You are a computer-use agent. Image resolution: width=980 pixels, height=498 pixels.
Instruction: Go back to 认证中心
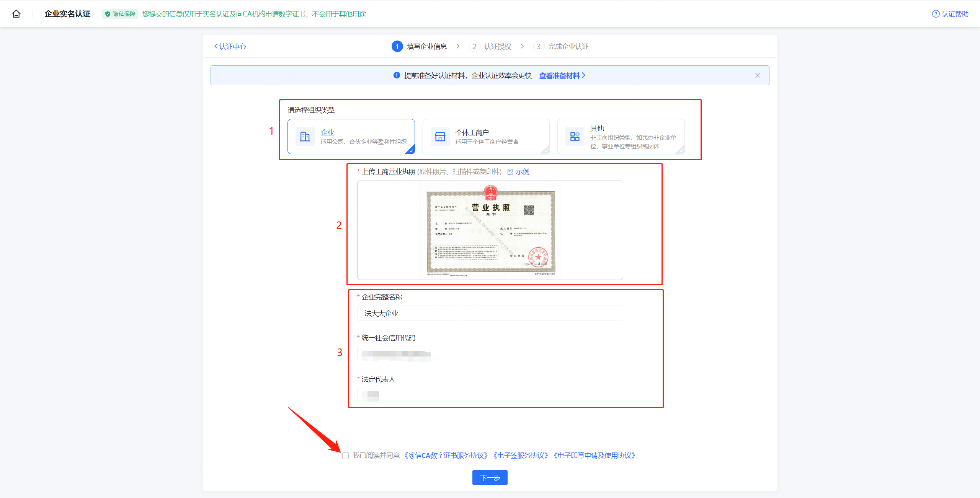(x=230, y=47)
